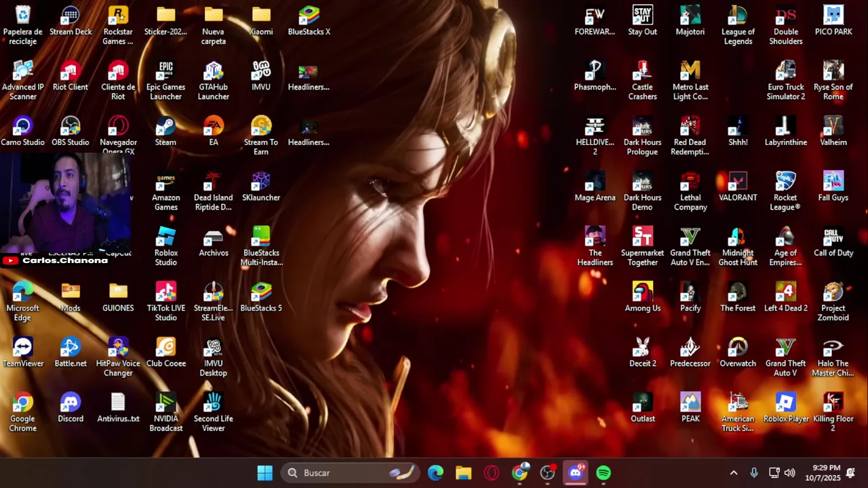Launch TikTok LIVE Studio icon
The width and height of the screenshot is (868, 488).
pyautogui.click(x=165, y=302)
